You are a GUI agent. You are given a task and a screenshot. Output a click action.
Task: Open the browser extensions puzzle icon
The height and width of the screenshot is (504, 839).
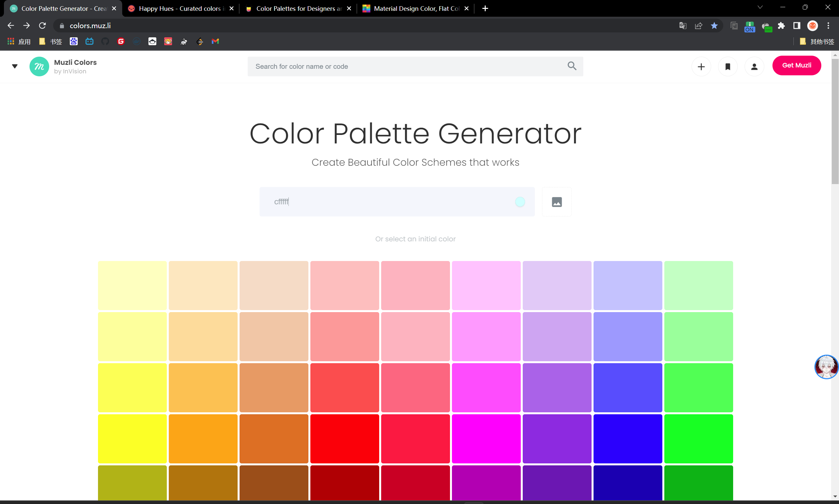coord(781,26)
